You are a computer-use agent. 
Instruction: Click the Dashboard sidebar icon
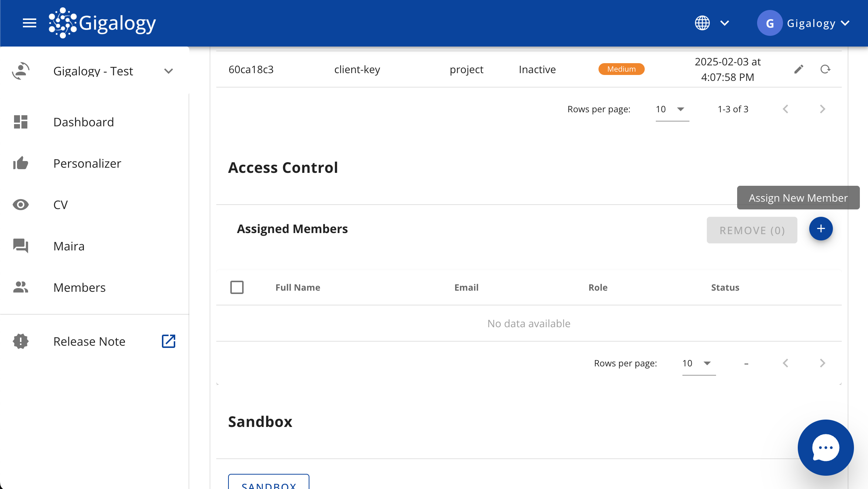[20, 122]
